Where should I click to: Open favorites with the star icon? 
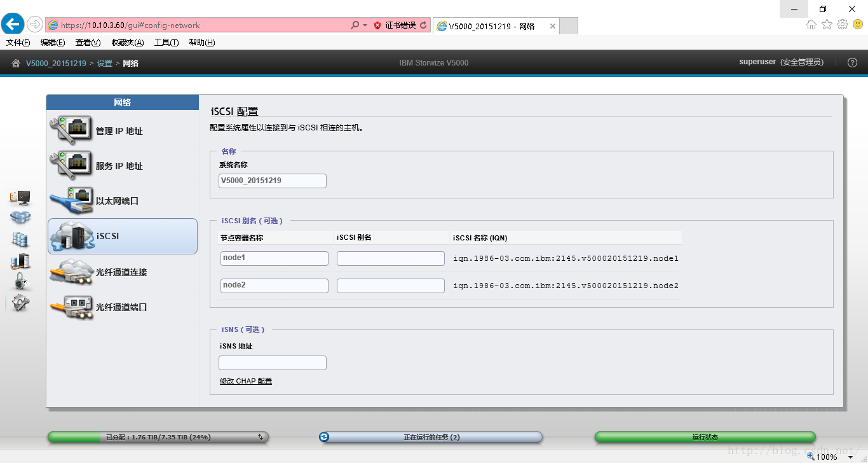[x=827, y=25]
